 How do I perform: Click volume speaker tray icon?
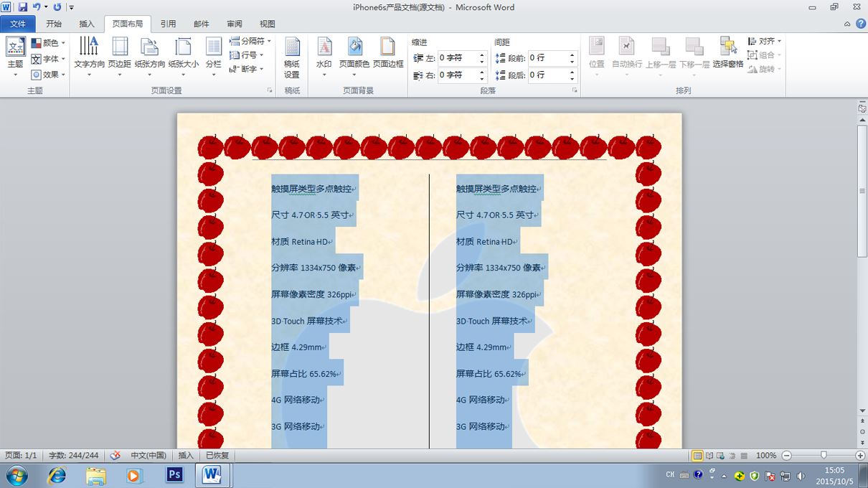coord(801,475)
